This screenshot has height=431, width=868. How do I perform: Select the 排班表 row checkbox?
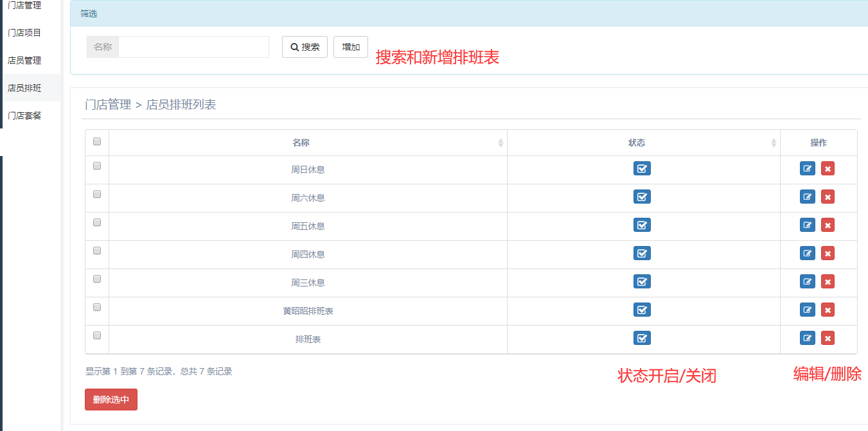(97, 335)
